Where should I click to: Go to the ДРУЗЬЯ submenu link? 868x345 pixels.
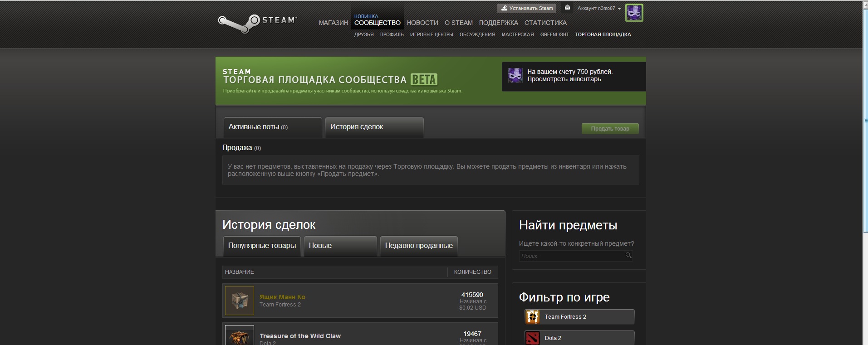coord(364,34)
